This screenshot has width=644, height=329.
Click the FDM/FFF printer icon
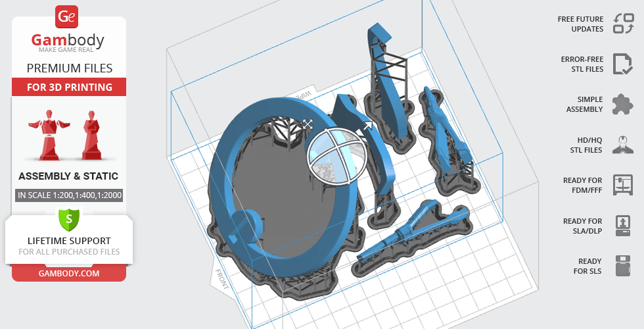tap(622, 185)
